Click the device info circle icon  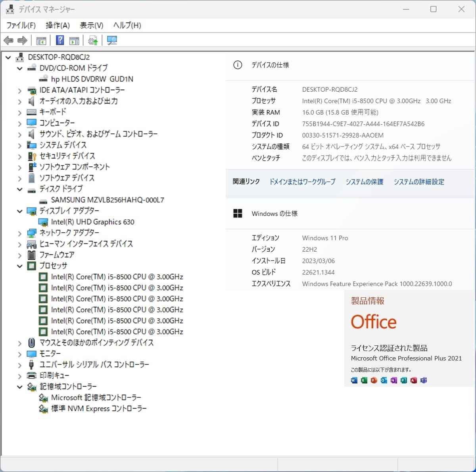[x=238, y=65]
